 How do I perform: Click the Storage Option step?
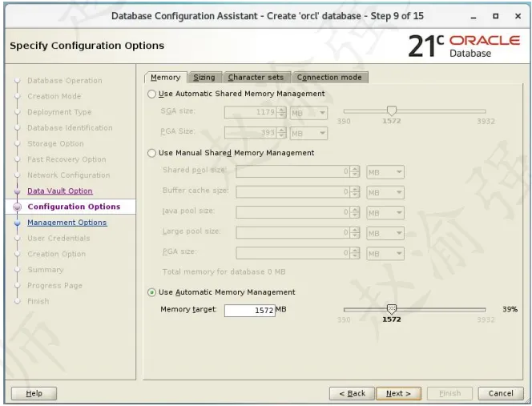pos(55,143)
